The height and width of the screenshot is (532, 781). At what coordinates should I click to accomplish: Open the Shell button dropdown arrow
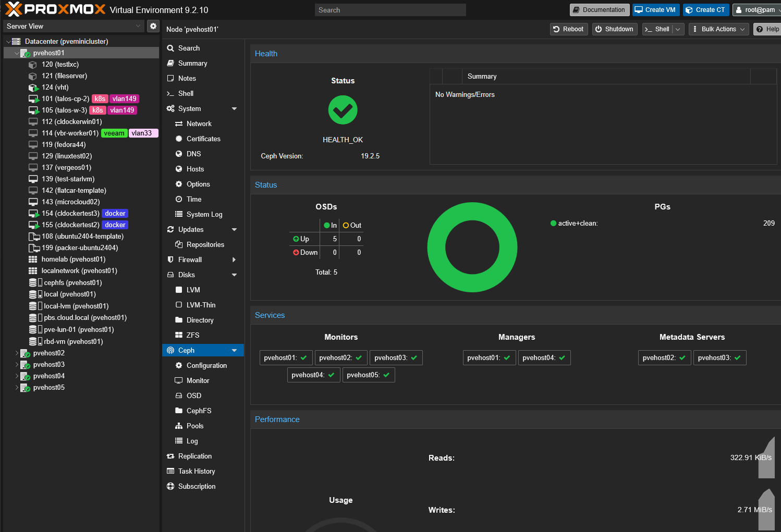(678, 29)
